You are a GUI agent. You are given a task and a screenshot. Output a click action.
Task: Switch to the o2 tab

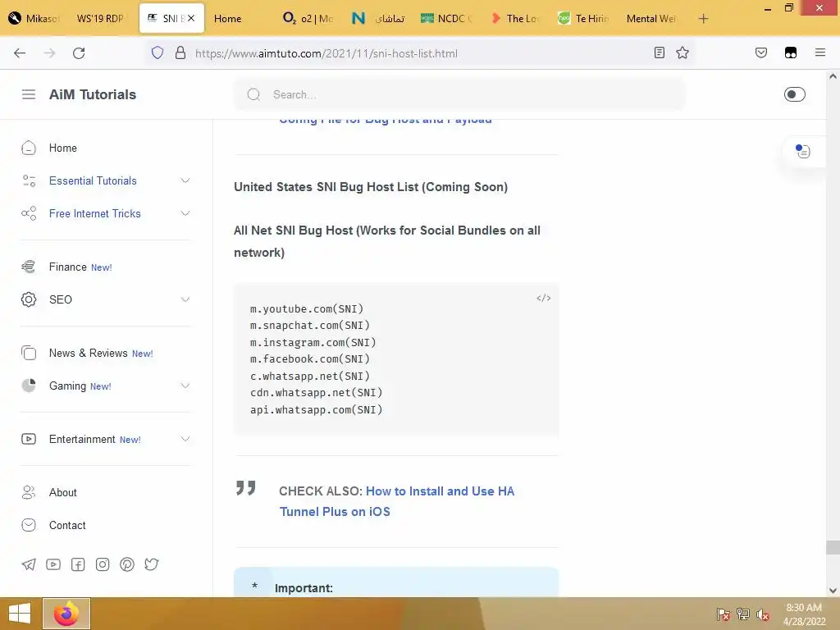click(x=308, y=19)
